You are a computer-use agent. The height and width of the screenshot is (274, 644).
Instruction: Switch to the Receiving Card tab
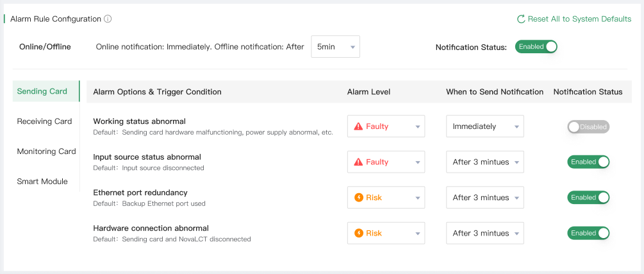click(44, 121)
